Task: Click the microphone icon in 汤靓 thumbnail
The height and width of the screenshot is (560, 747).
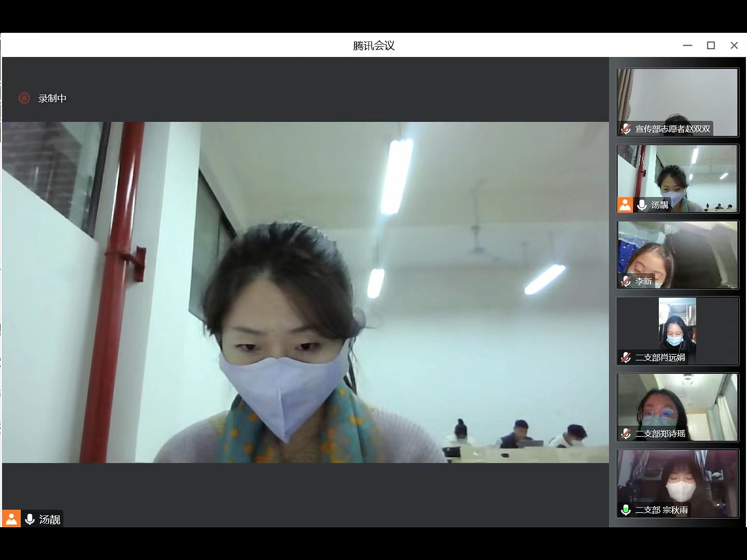Action: pyautogui.click(x=642, y=205)
